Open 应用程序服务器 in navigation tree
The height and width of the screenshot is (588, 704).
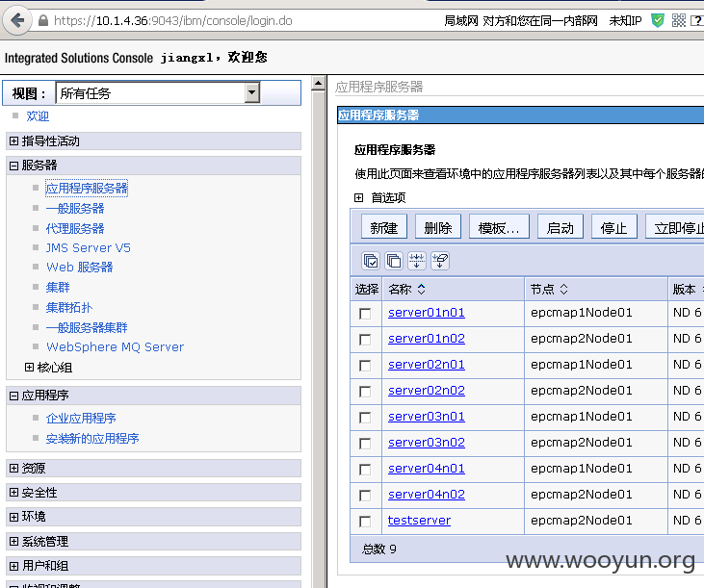coord(87,188)
